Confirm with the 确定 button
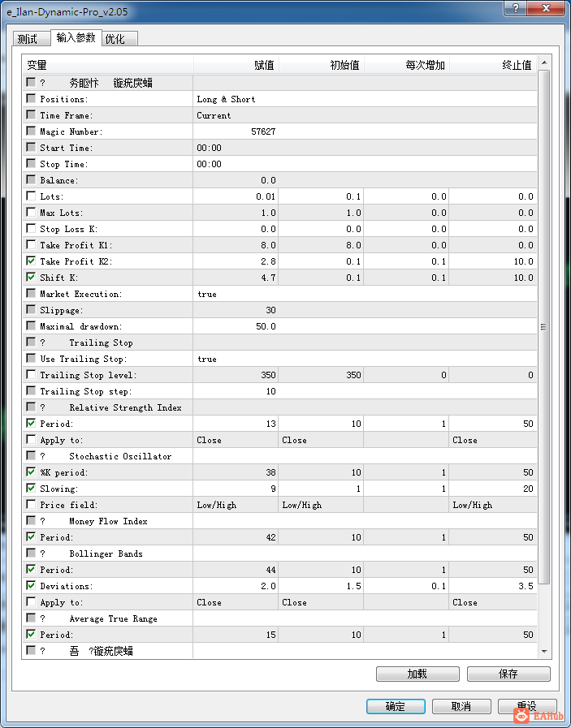The width and height of the screenshot is (571, 728). click(396, 706)
